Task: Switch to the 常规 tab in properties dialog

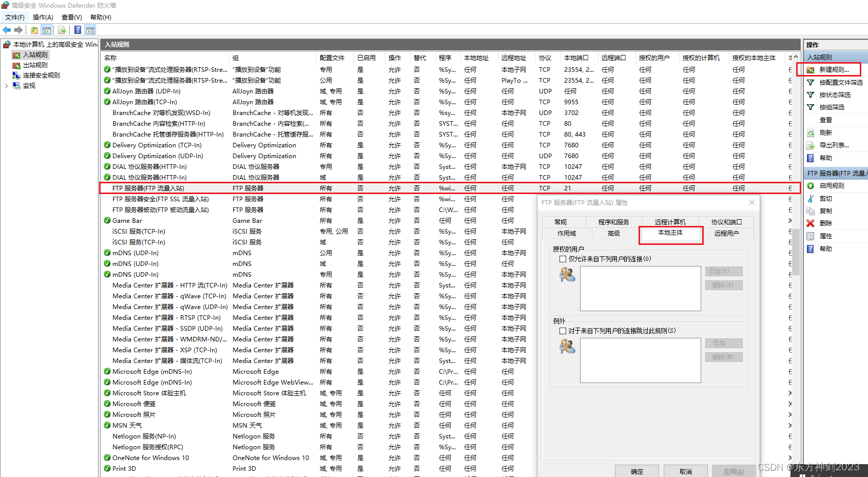Action: 561,222
